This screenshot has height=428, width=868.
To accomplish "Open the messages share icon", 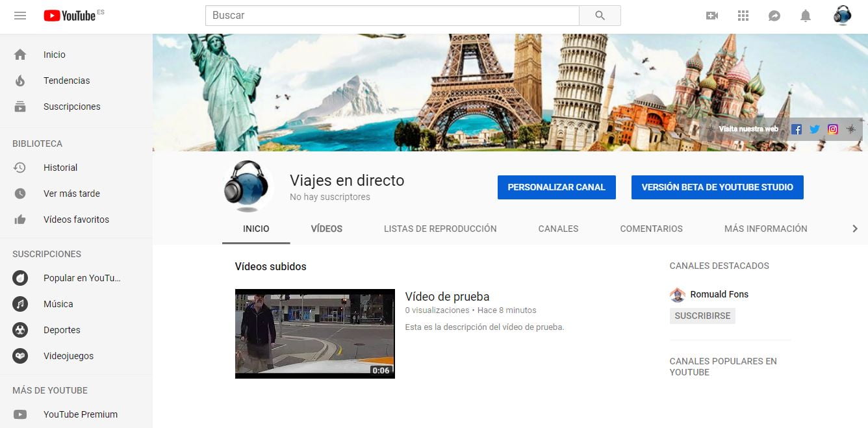I will pyautogui.click(x=774, y=16).
